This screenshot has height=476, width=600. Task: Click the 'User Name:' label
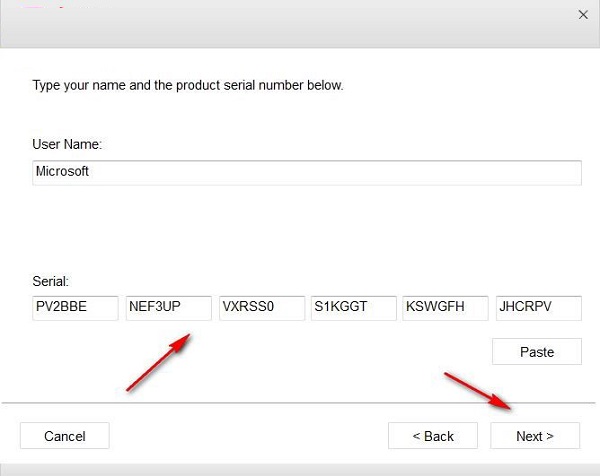[67, 144]
